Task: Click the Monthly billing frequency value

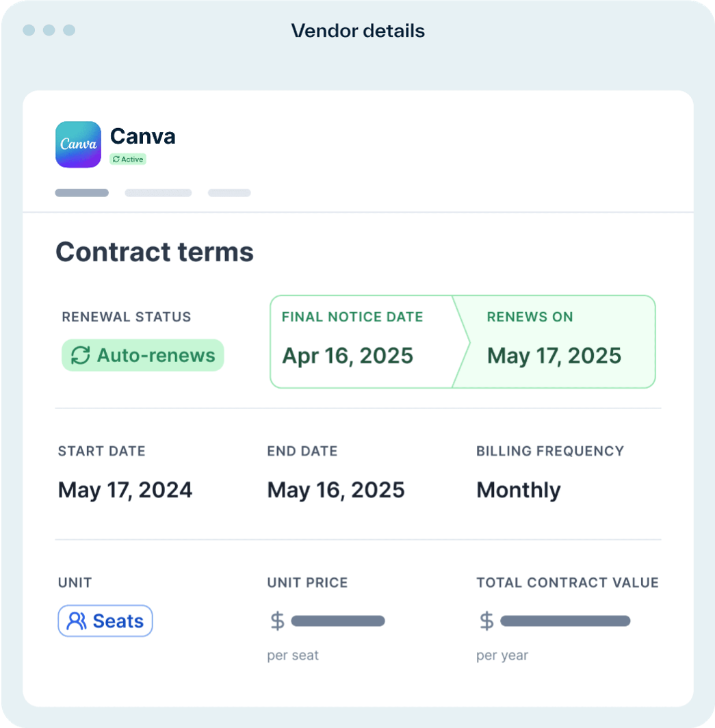Action: coord(519,490)
